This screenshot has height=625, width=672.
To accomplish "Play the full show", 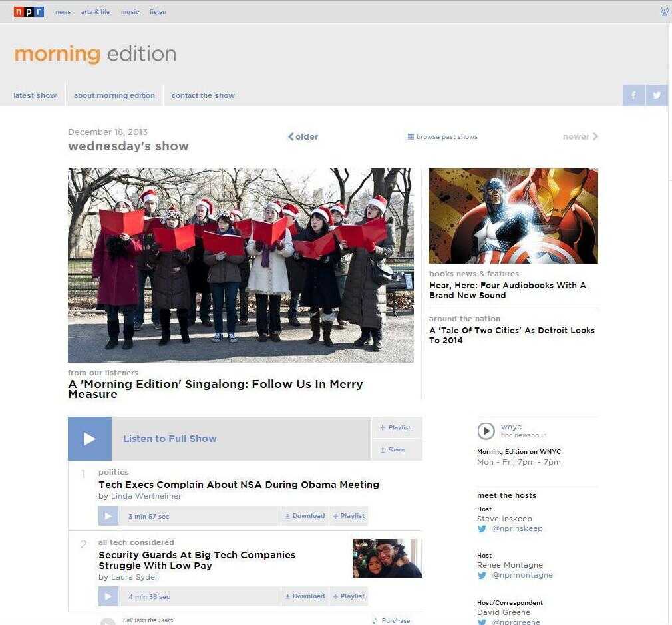I will (89, 438).
